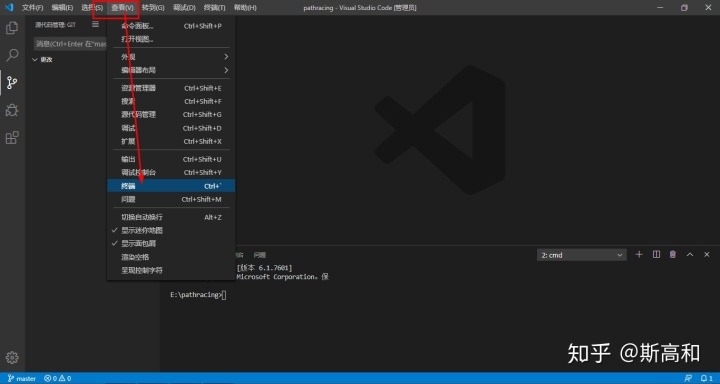Click the 源代码管理: GIT panel title
Image resolution: width=720 pixels, height=384 pixels.
click(56, 25)
